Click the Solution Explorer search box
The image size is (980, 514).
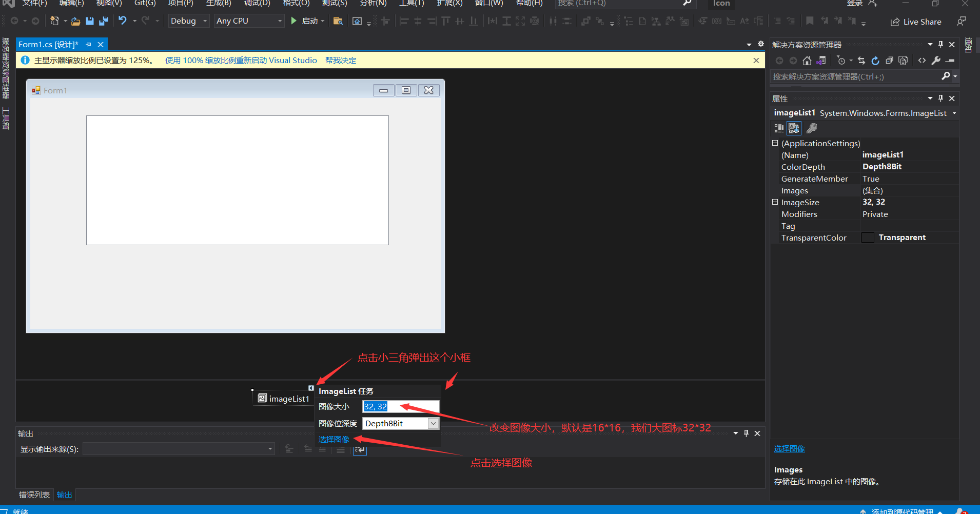(855, 76)
